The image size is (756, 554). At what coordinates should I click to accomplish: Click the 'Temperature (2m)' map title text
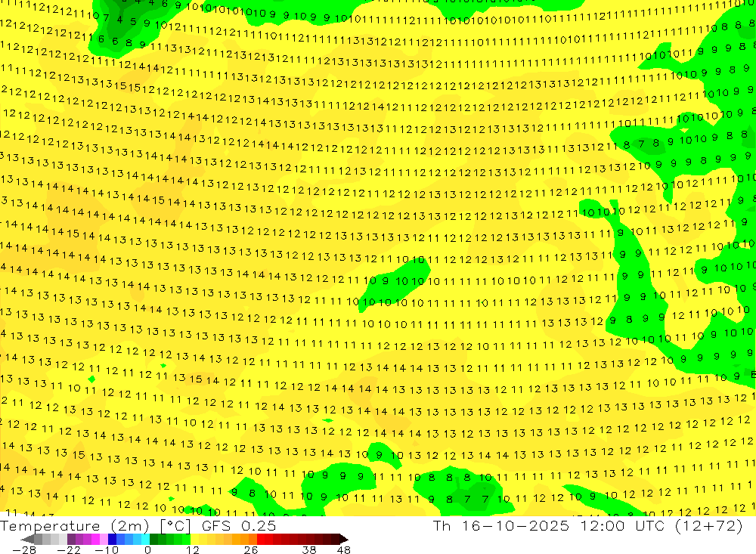[75, 526]
